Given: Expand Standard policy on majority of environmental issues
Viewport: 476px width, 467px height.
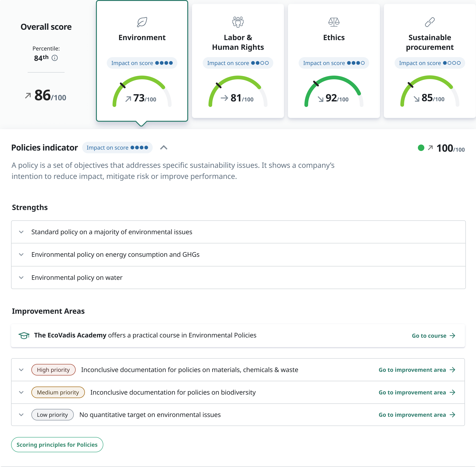Looking at the screenshot, I should [21, 232].
